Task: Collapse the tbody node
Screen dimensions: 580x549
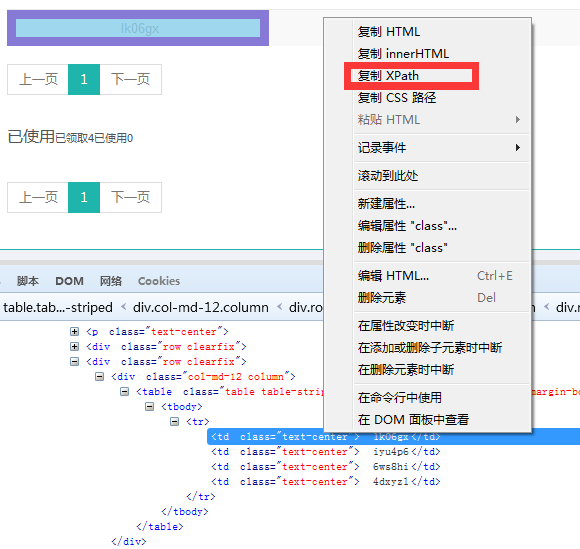Action: point(149,407)
